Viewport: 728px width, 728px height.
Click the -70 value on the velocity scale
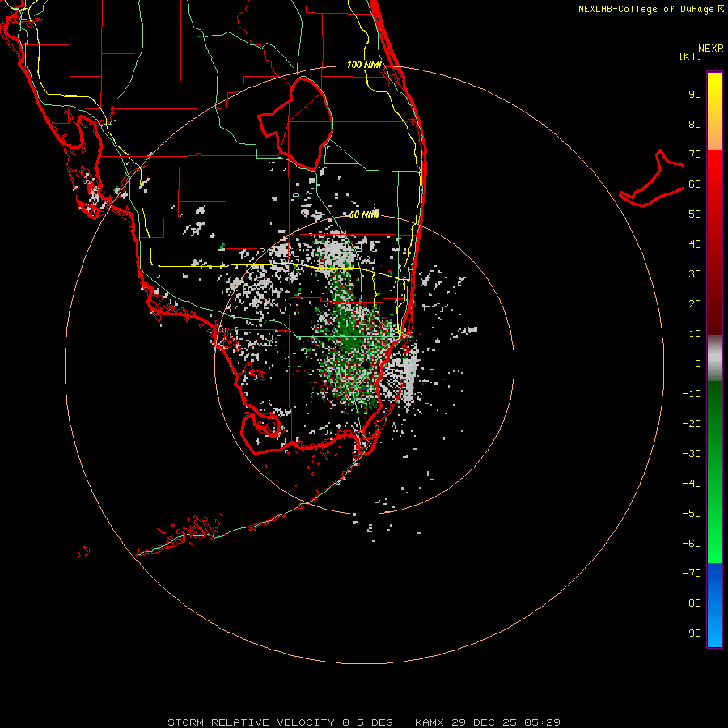[692, 573]
